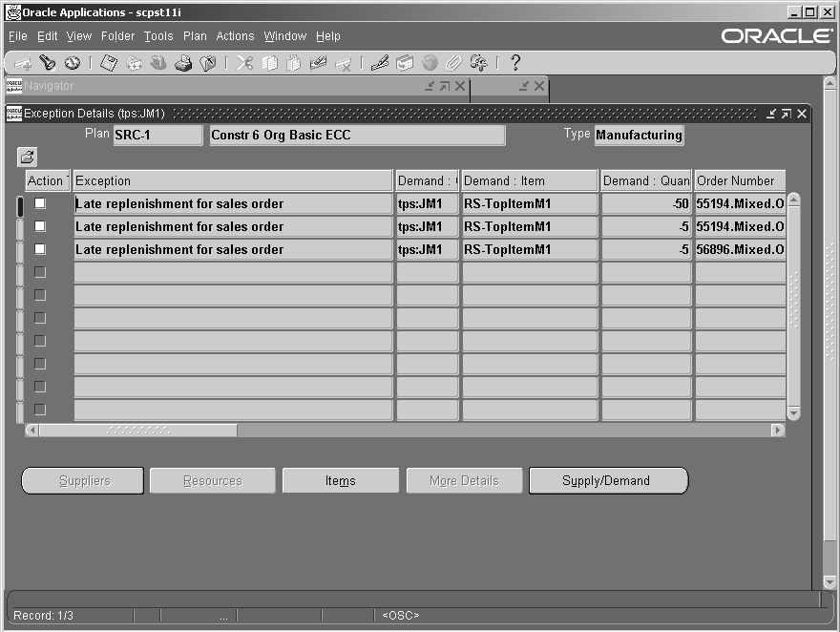840x632 pixels.
Task: Check the Action box for order 55194.Mixed.O quantity -50
Action: tap(40, 203)
